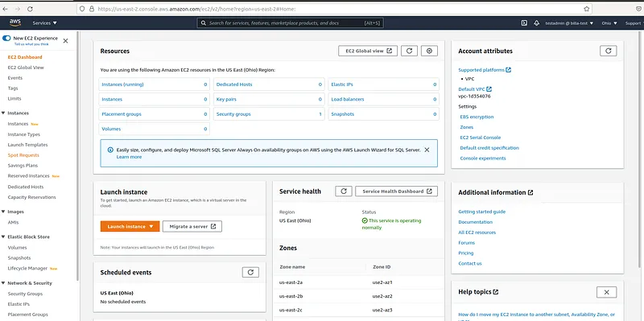The image size is (644, 321).
Task: Open Key pairs resource link
Action: (226, 99)
